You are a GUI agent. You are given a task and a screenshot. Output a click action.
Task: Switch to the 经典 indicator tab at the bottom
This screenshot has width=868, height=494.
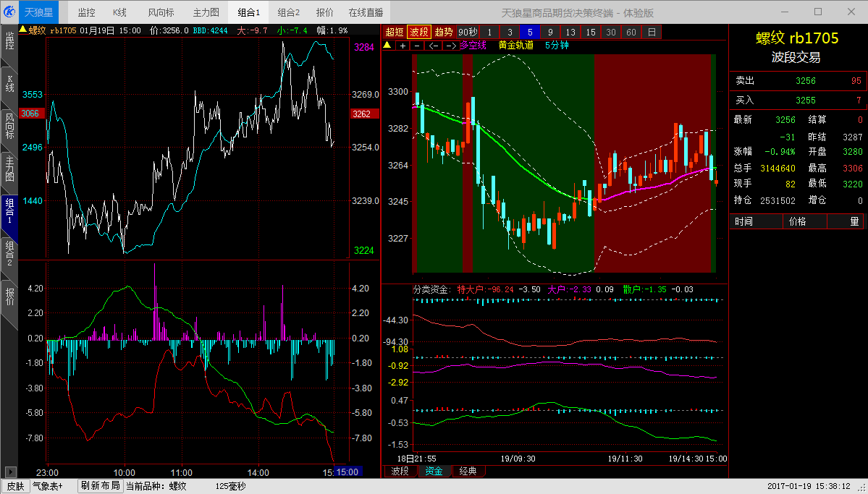pyautogui.click(x=468, y=471)
